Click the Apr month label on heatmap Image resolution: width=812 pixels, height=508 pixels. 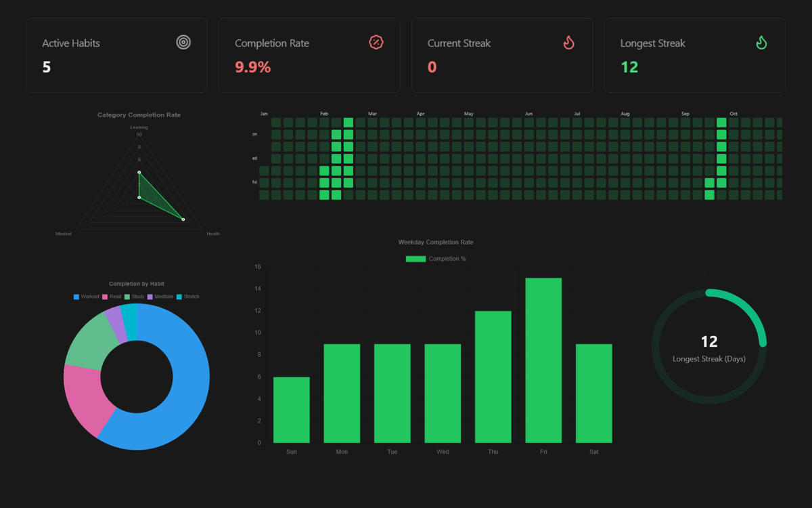420,114
